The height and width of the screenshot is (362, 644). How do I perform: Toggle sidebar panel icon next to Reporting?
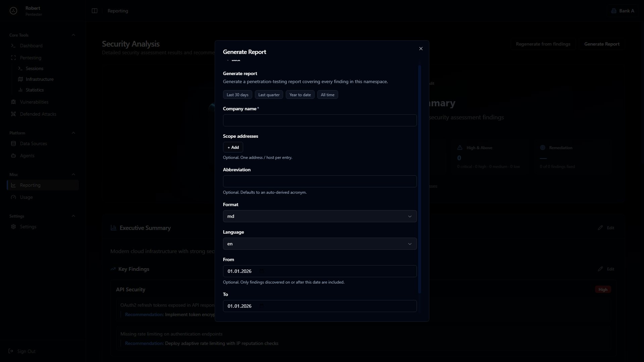pos(95,11)
